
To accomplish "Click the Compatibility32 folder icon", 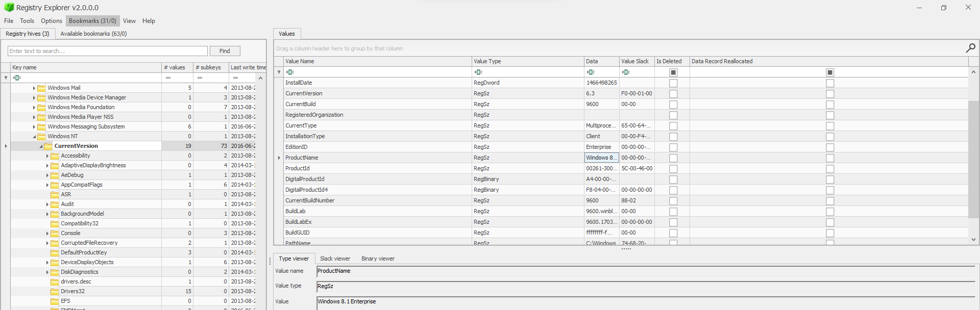I will [55, 223].
